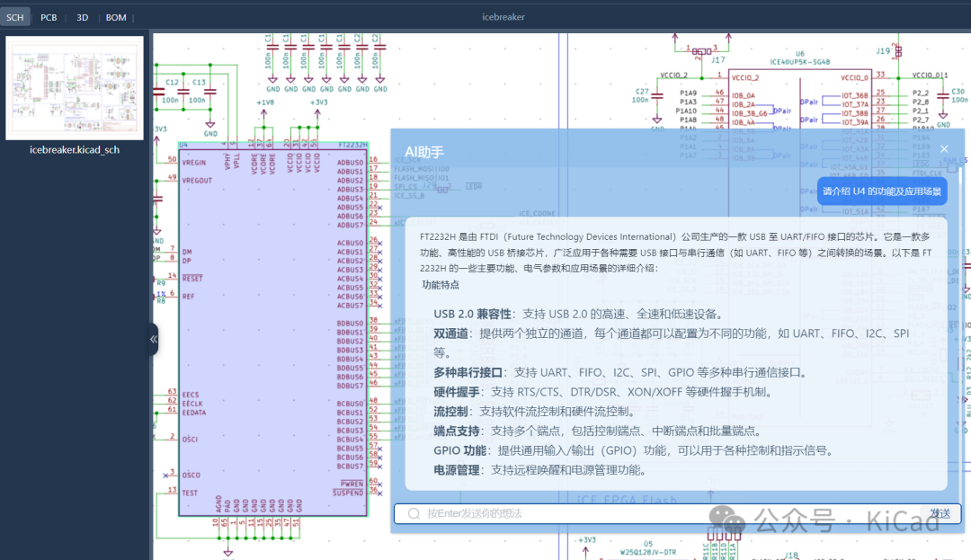Click the icebreaker.kicad_sch file name
971x560 pixels.
75,150
